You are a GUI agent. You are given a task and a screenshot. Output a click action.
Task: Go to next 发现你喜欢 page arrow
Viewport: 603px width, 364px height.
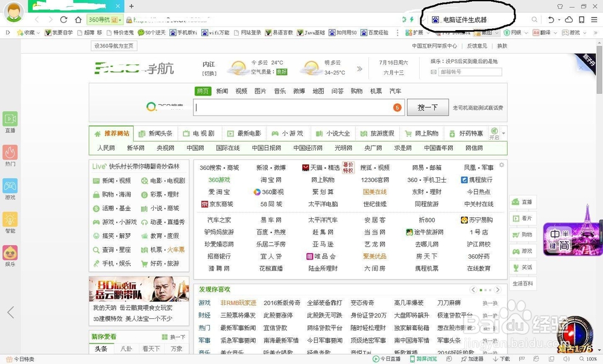[497, 290]
